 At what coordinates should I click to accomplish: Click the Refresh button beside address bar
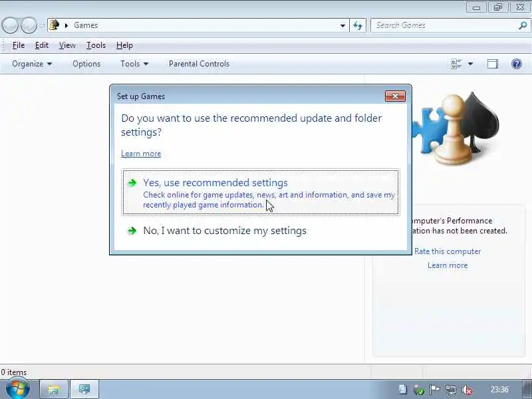click(x=358, y=25)
